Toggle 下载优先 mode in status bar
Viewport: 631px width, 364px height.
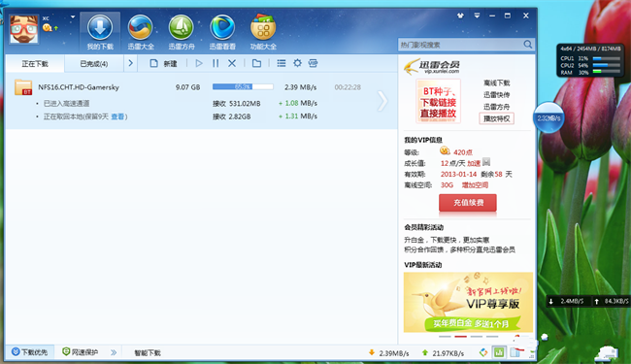(29, 352)
